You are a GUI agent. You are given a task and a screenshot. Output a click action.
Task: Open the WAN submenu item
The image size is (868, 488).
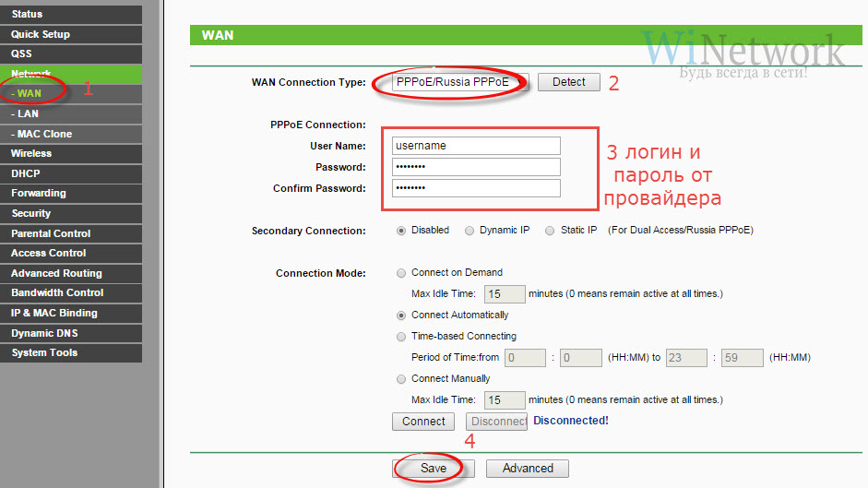pyautogui.click(x=71, y=93)
